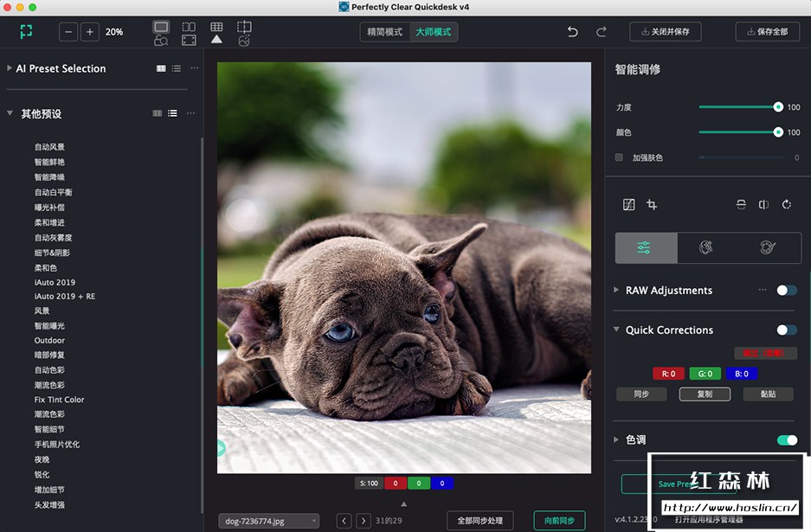Switch to 精简模式 mode

click(386, 31)
